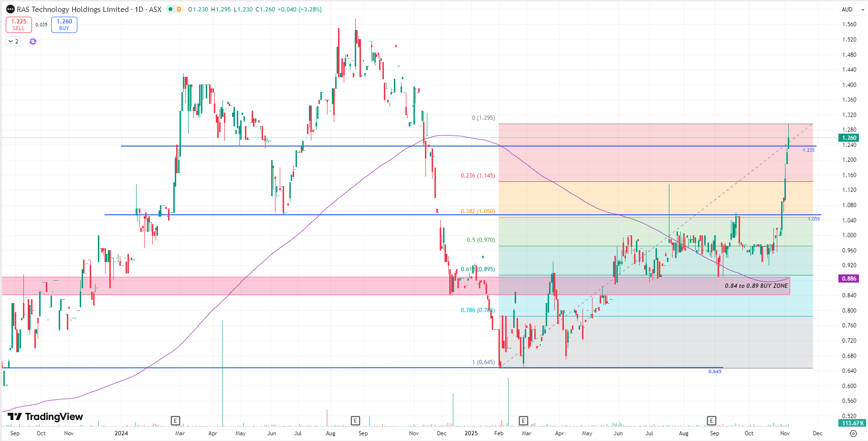868x441 pixels.
Task: Click the earnings E marker near Mar 2025
Action: pyautogui.click(x=523, y=420)
